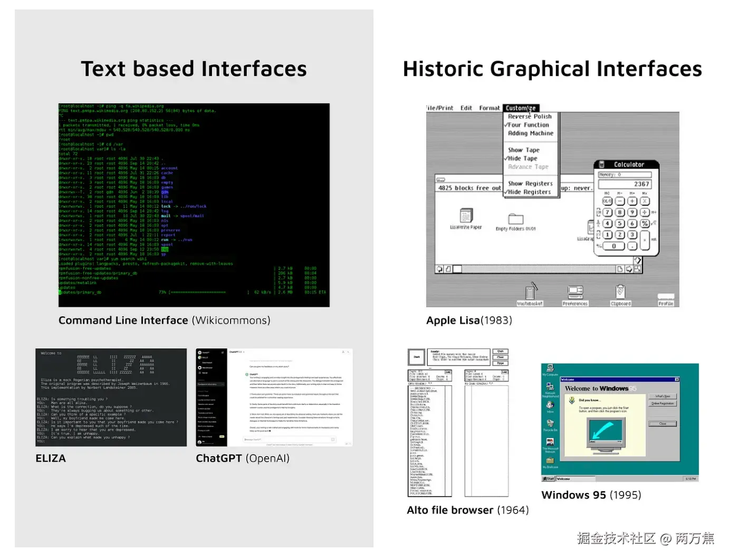
Task: Click the highlighted conversation in ChatGPT sidebar
Action: [211, 384]
